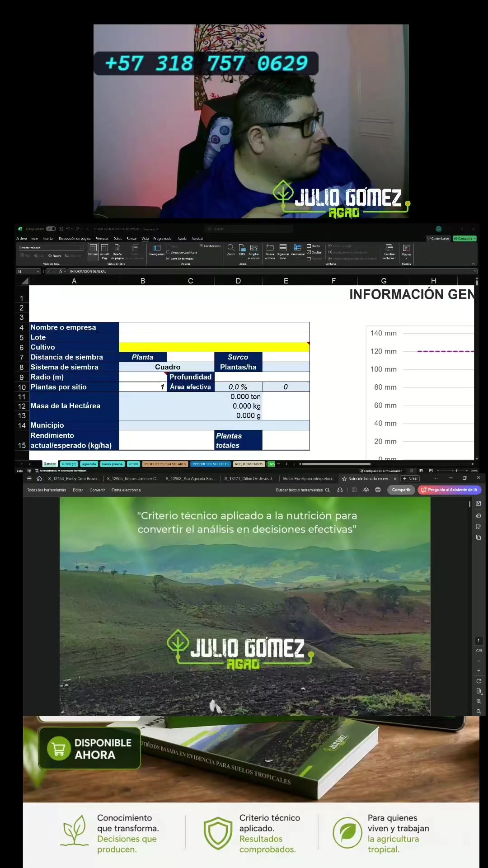Close the Nutrición basada PDF tab

[395, 478]
